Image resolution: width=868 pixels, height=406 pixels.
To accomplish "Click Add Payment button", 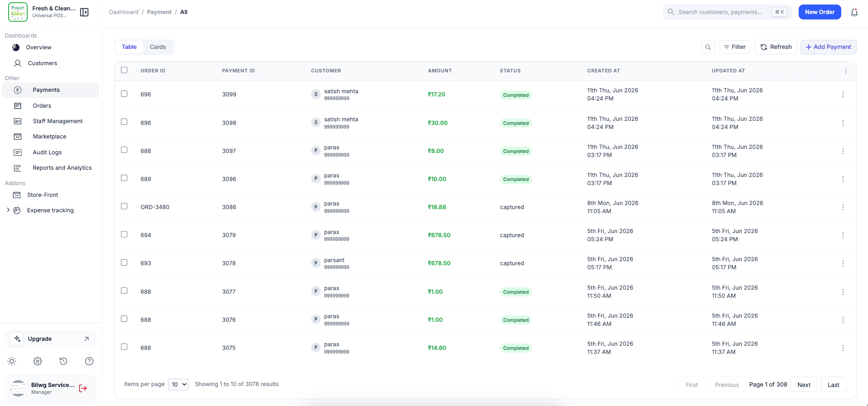I will 828,47.
